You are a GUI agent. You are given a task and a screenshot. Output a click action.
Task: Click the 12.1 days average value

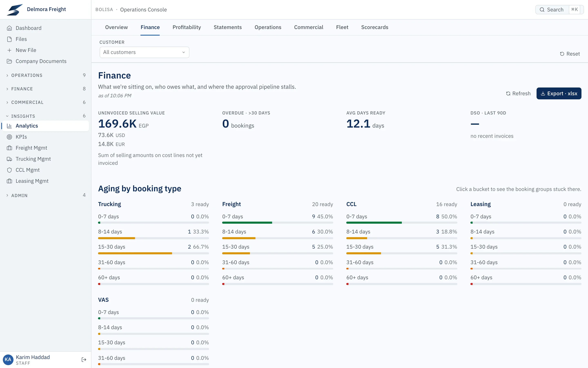[365, 124]
